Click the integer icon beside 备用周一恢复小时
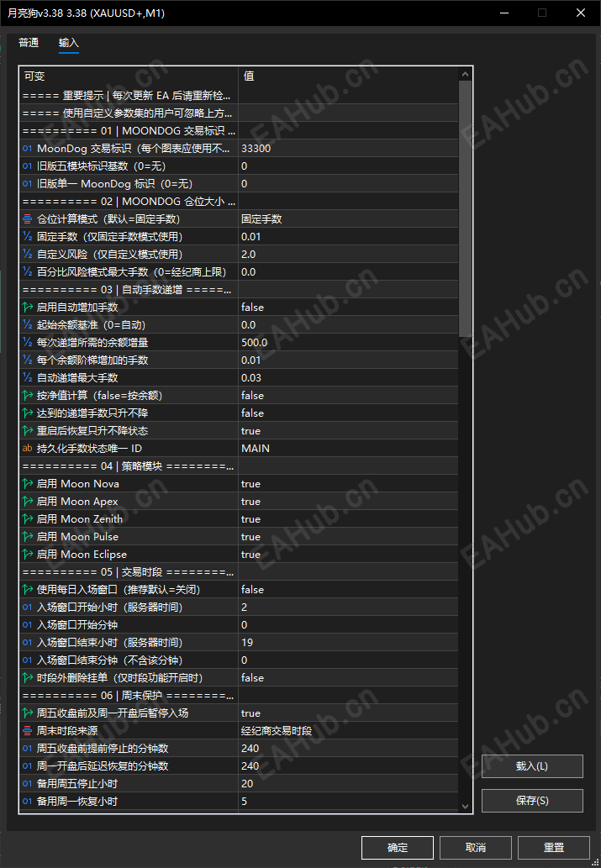 click(27, 802)
